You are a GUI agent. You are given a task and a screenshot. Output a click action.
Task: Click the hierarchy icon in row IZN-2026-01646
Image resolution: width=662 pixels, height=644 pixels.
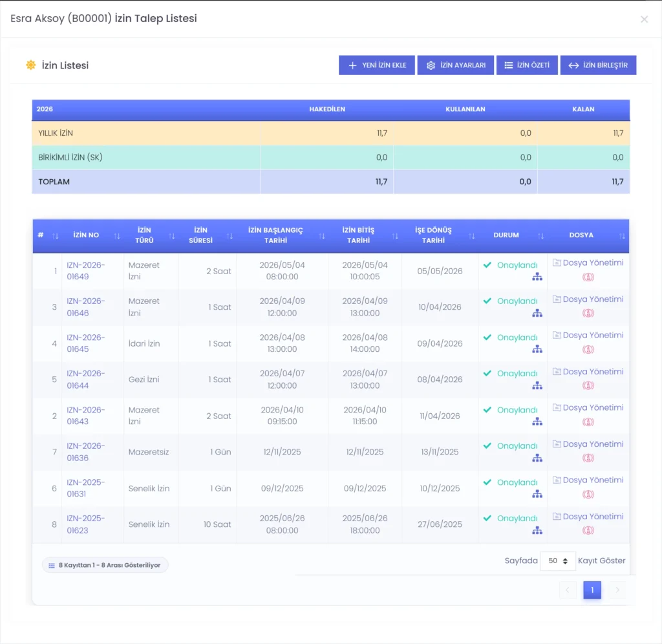(537, 314)
